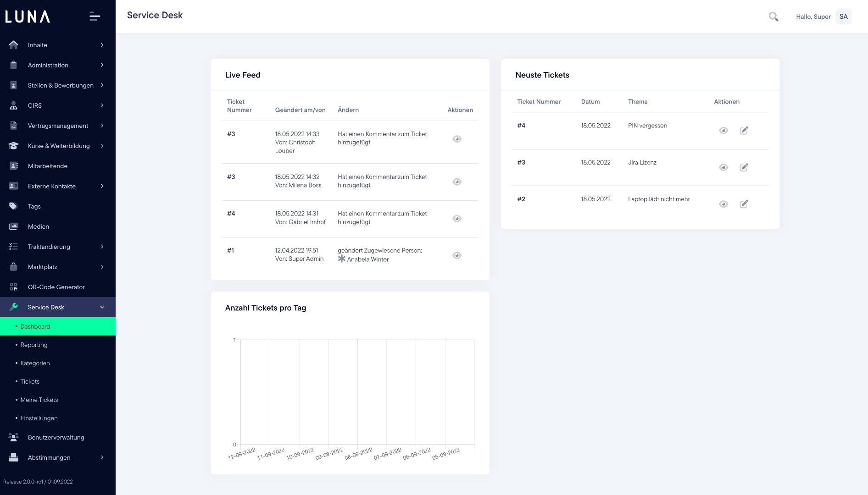Edit ticket #4 PIN vergessen
Viewport: 868px width, 495px height.
(x=744, y=131)
